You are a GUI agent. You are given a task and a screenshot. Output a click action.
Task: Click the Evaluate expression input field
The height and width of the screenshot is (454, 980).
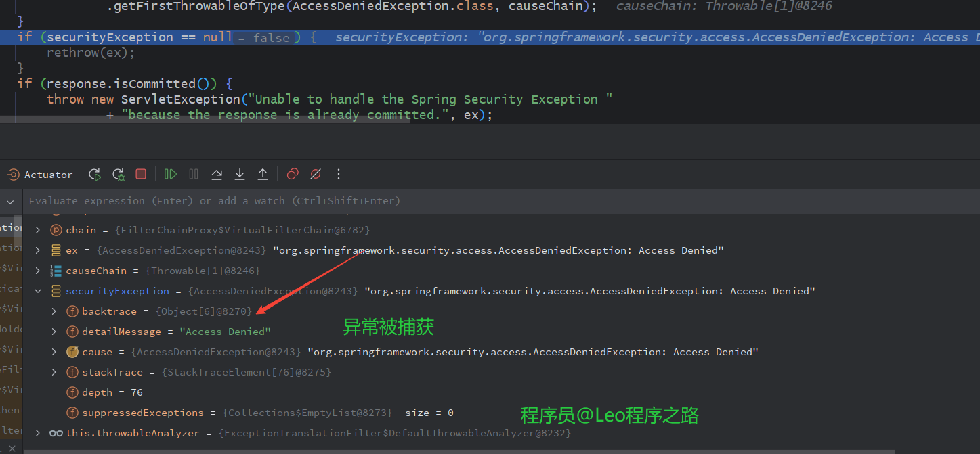pyautogui.click(x=501, y=201)
